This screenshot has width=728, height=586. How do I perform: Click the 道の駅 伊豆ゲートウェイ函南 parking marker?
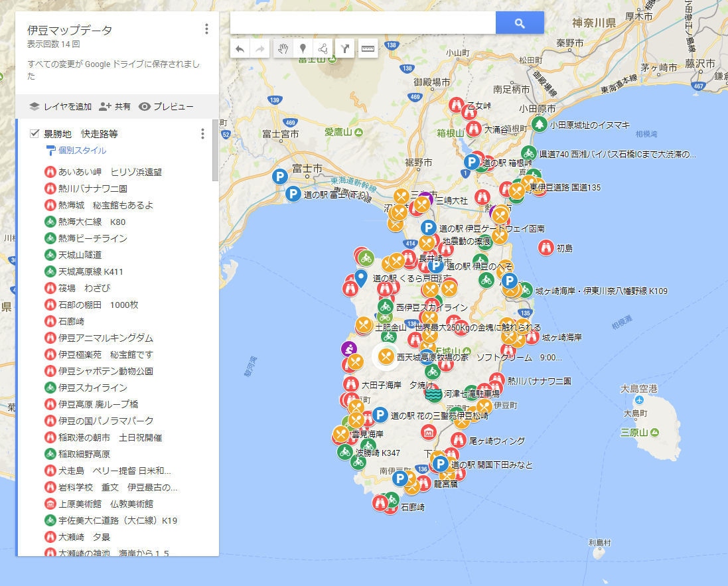(429, 228)
